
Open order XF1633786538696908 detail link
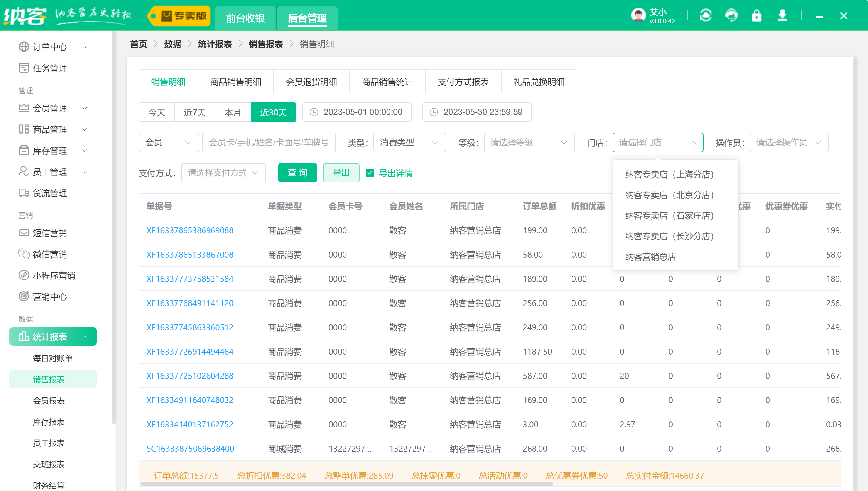coord(190,230)
